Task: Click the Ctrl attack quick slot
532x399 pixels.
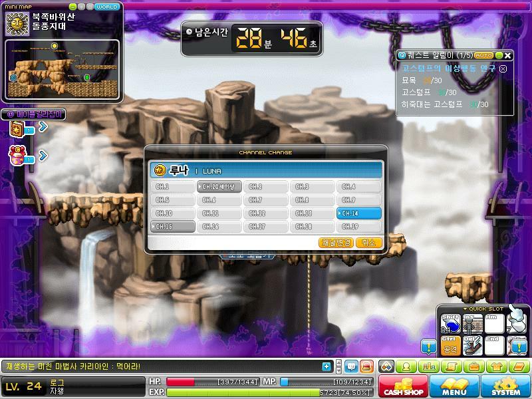Action: coord(451,345)
